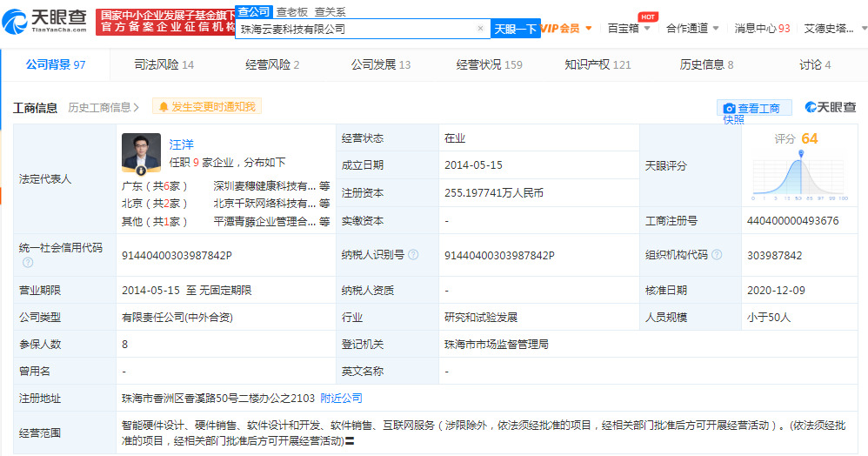Clear the search box with the X icon
The width and height of the screenshot is (868, 456).
[480, 28]
